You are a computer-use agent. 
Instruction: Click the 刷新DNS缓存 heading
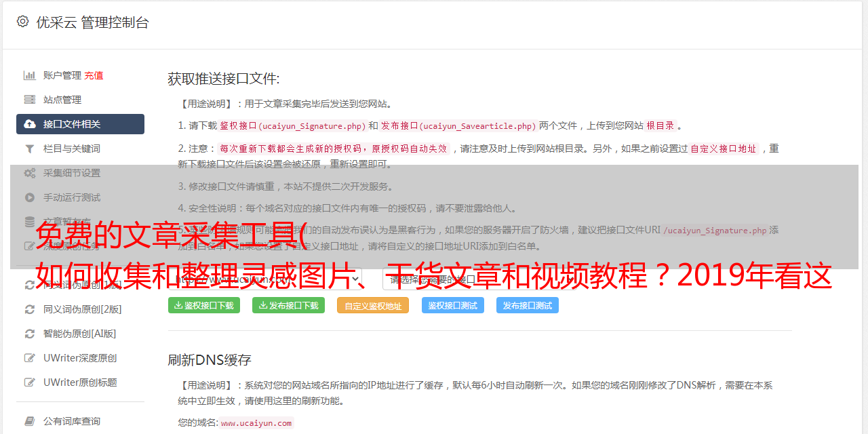[210, 360]
